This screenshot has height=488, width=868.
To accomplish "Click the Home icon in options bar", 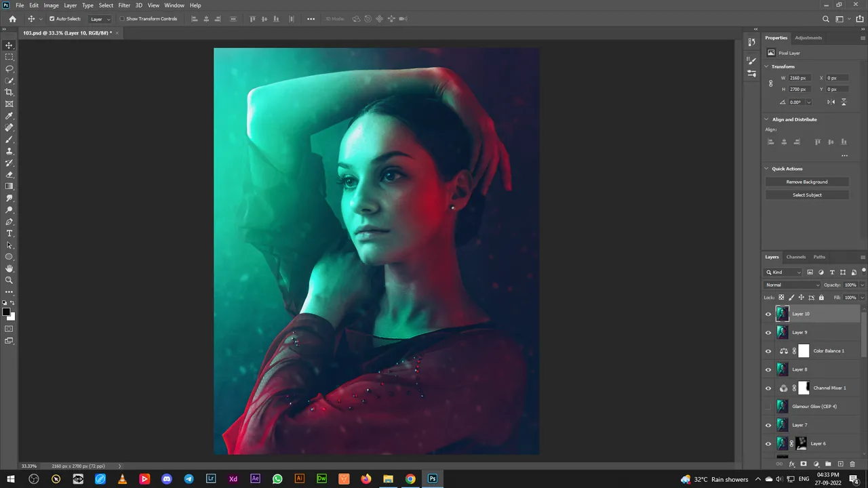I will point(12,19).
